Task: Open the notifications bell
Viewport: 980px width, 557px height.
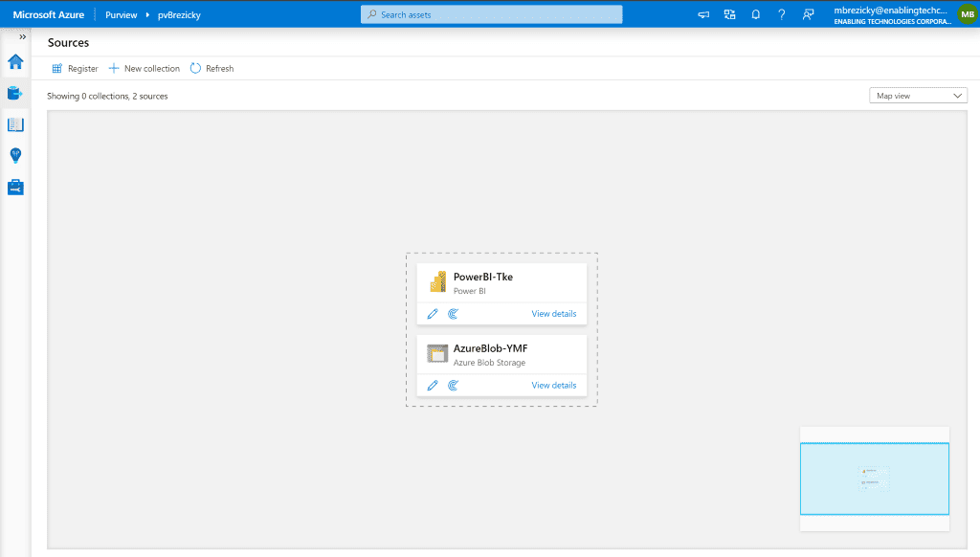Action: point(756,14)
